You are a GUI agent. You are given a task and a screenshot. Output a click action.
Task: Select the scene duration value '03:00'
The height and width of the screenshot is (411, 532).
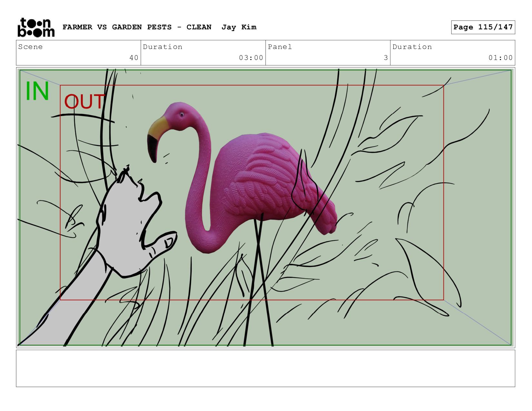click(251, 58)
